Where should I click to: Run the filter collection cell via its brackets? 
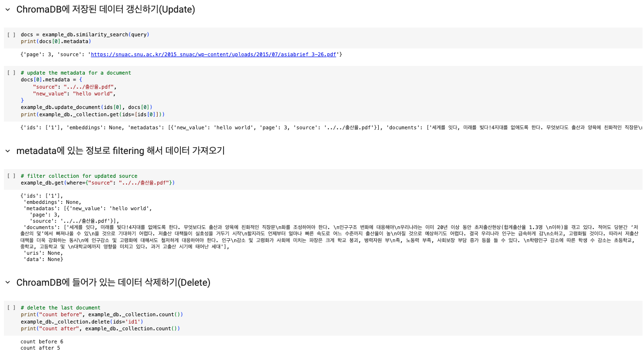click(x=11, y=176)
